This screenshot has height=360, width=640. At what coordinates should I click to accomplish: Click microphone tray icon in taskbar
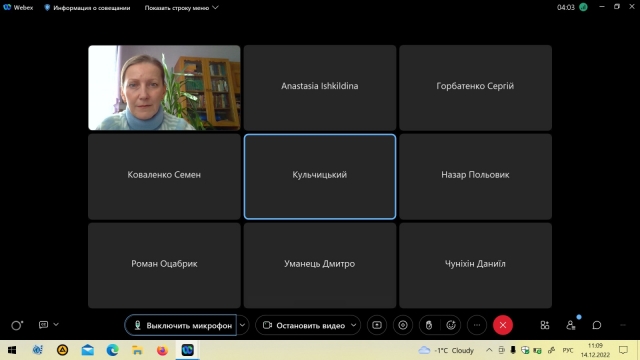click(513, 350)
